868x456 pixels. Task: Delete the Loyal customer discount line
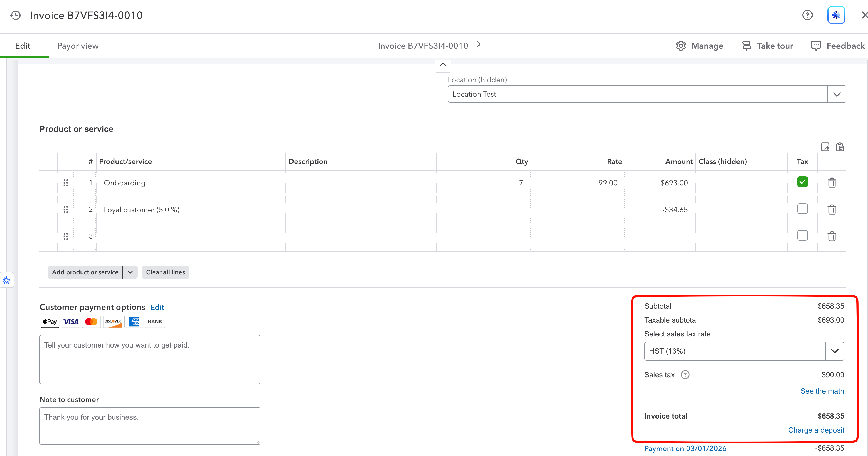[x=832, y=210]
